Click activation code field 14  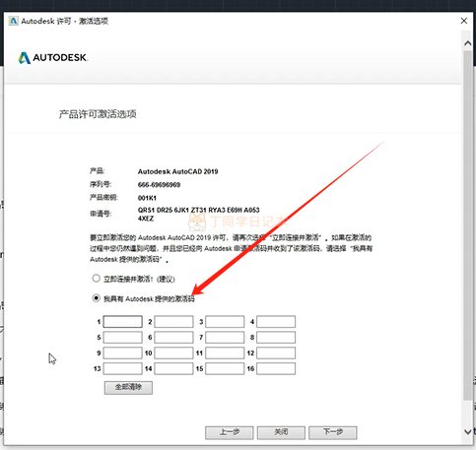tap(173, 368)
